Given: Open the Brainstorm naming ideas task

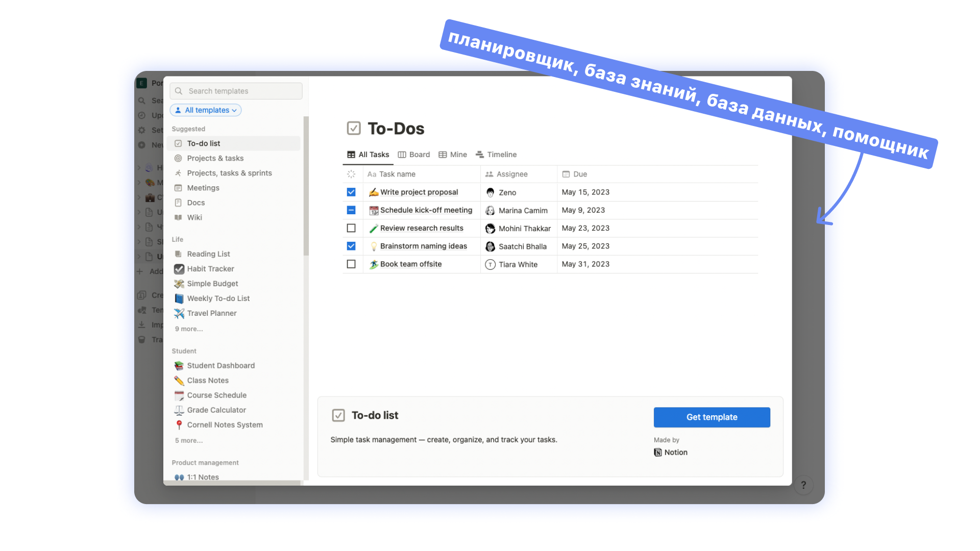Looking at the screenshot, I should pyautogui.click(x=424, y=246).
